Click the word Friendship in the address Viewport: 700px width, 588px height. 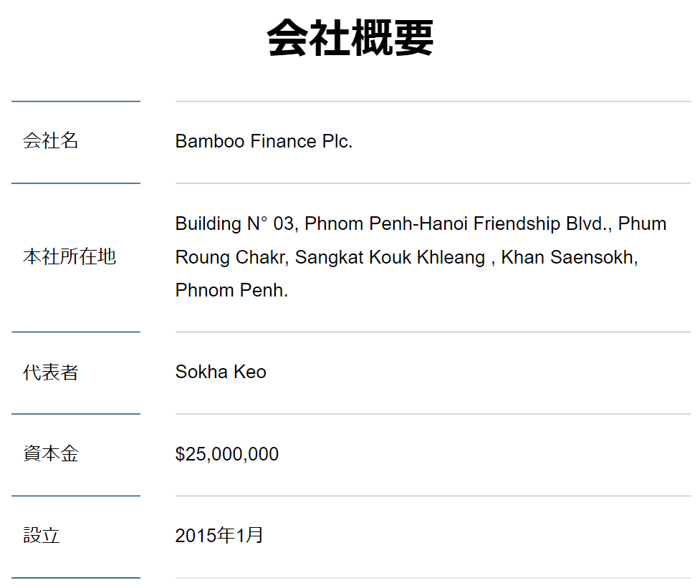coord(517,223)
